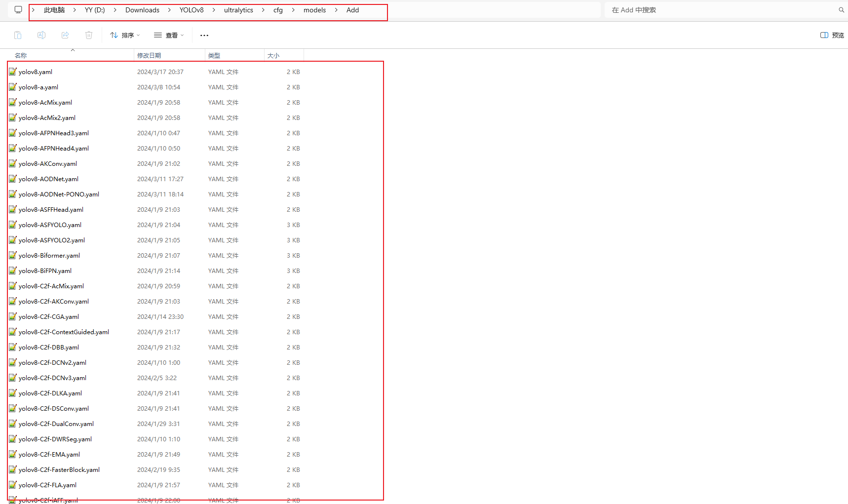Navigate to YY (D:) in breadcrumb
The height and width of the screenshot is (504, 848).
click(95, 10)
